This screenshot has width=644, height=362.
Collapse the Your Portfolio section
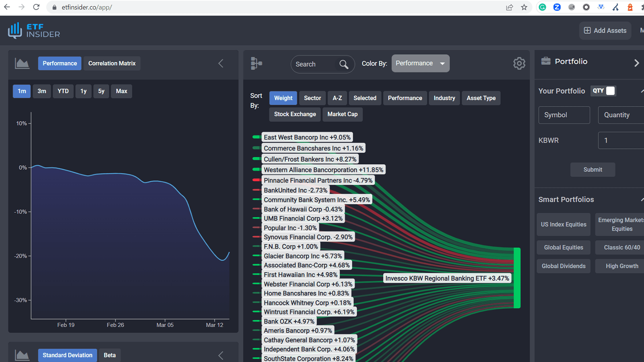point(642,91)
